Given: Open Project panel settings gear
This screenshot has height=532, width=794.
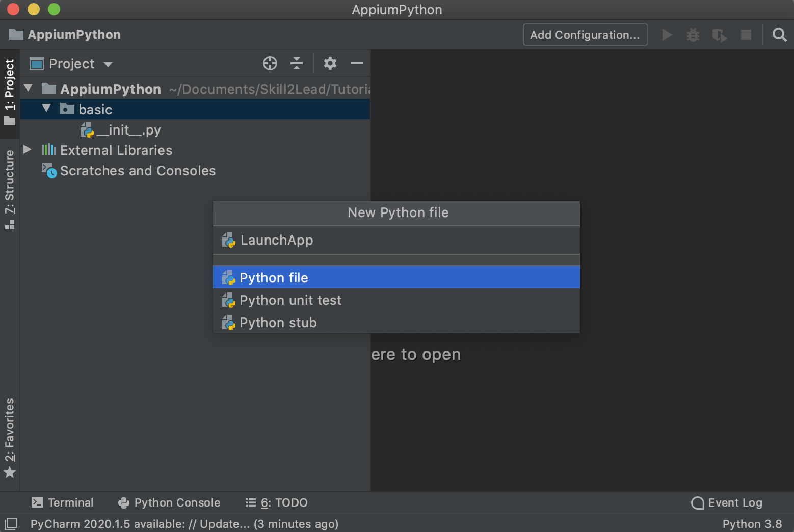Looking at the screenshot, I should pos(330,63).
